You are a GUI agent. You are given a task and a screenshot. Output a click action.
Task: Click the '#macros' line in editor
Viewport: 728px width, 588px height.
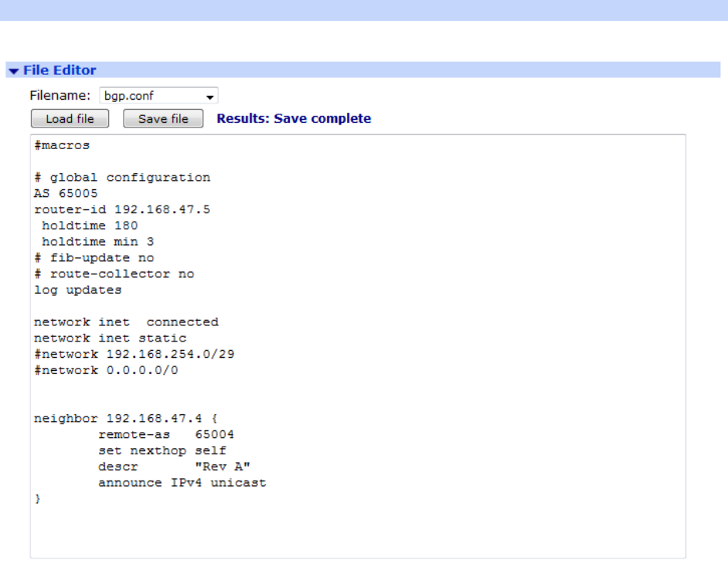pos(62,145)
